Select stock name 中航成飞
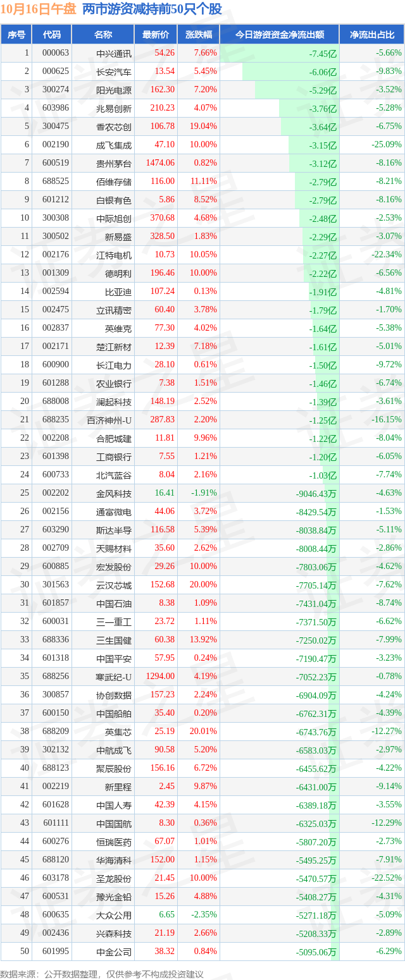The height and width of the screenshot is (980, 405). click(114, 750)
